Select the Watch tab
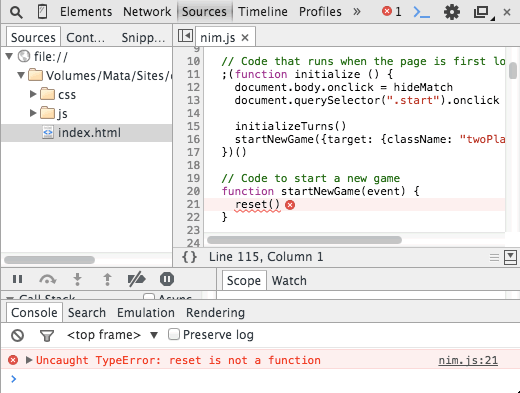The height and width of the screenshot is (393, 520). (x=289, y=281)
